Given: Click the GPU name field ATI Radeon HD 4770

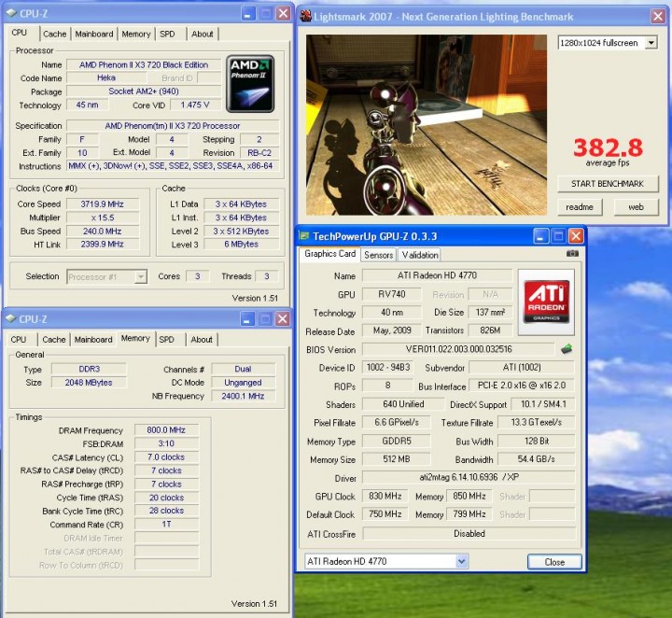Looking at the screenshot, I should 437,275.
